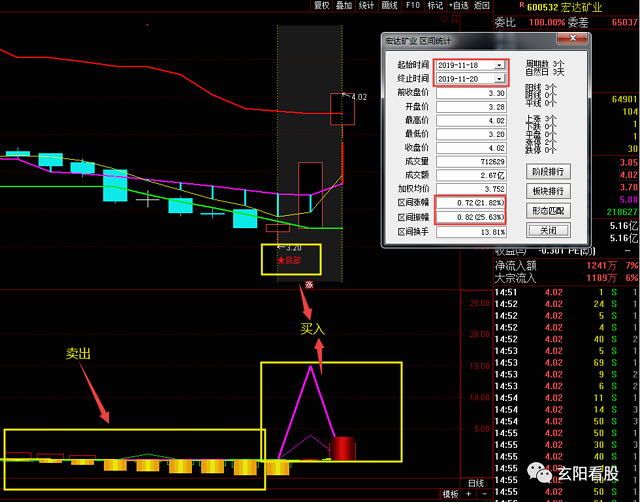Screen dimensions: 640x502
Task: Click the 最高价 field in dialog
Action: pos(471,121)
